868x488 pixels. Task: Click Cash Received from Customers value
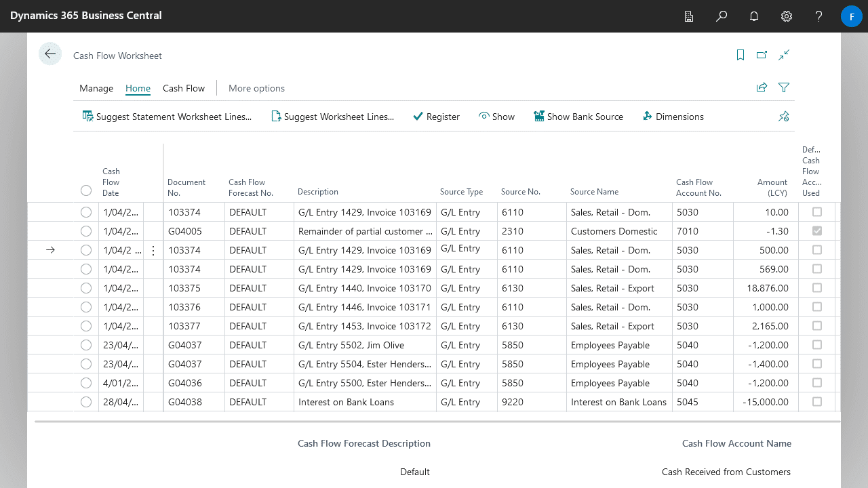[726, 472]
